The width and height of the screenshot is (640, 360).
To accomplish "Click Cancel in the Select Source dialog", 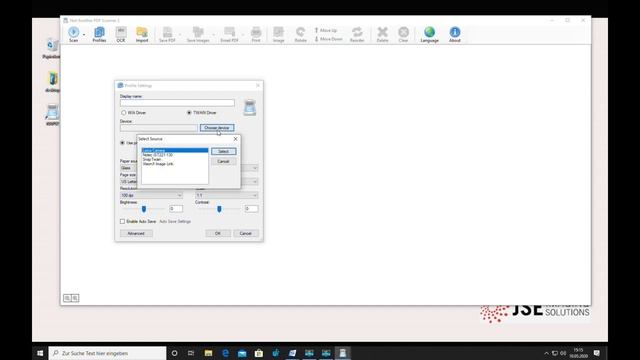I will click(x=223, y=162).
